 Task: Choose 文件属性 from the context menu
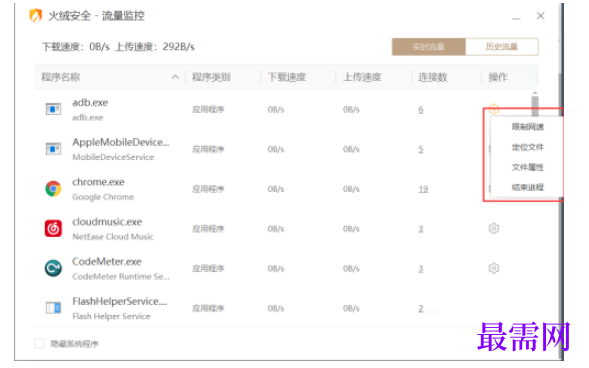coord(527,167)
